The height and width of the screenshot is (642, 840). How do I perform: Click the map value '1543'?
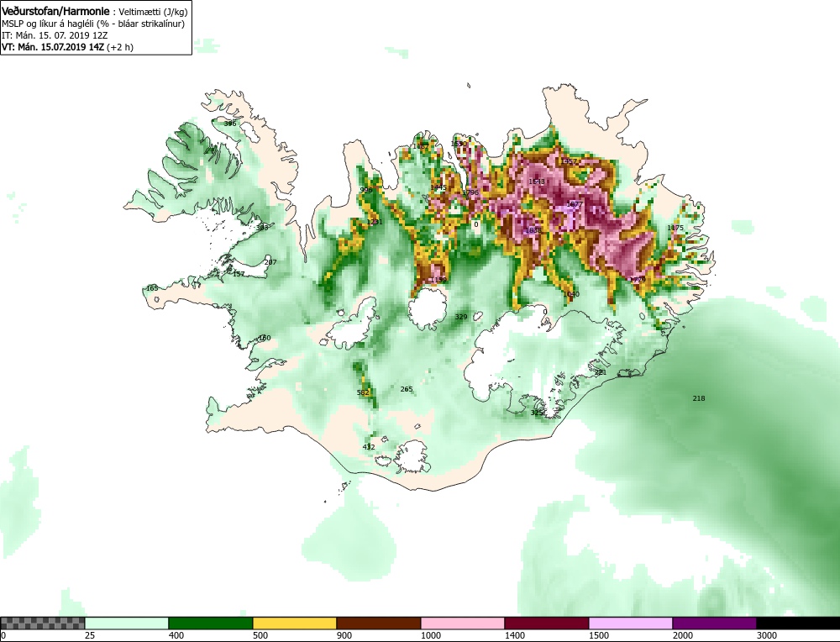coord(537,182)
